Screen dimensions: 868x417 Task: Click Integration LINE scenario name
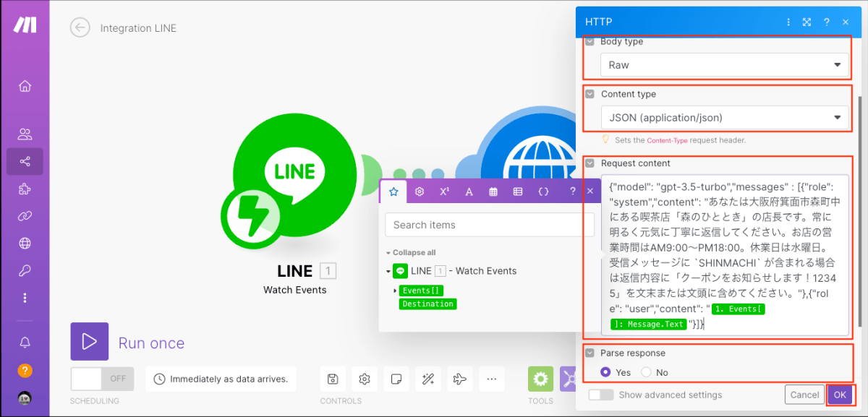coord(138,28)
